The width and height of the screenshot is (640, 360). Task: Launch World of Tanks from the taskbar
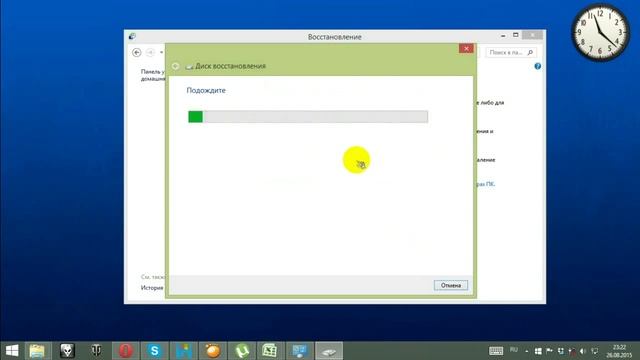(x=96, y=351)
